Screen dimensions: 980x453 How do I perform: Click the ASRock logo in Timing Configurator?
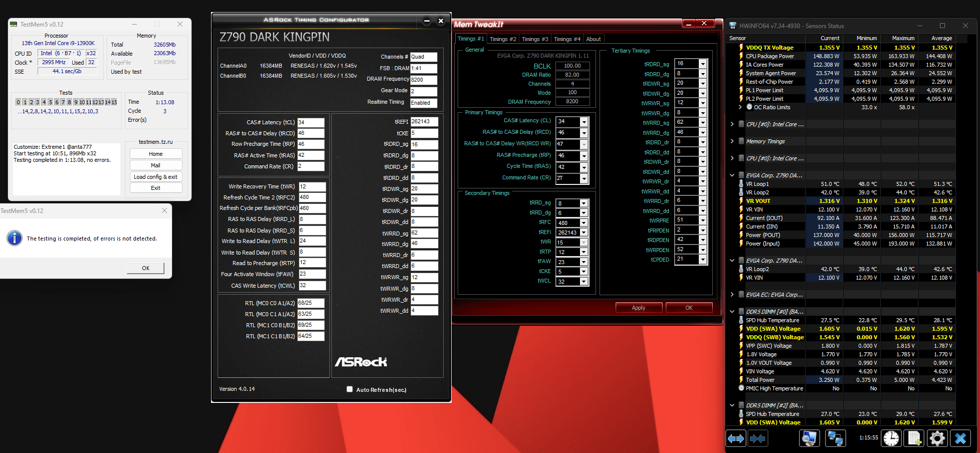[x=361, y=362]
